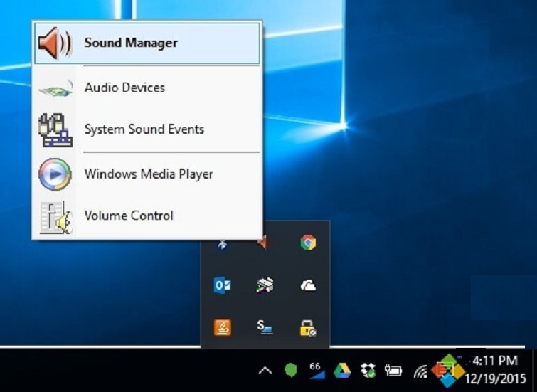Click the printer device tray icon
537x392 pixels.
265,285
